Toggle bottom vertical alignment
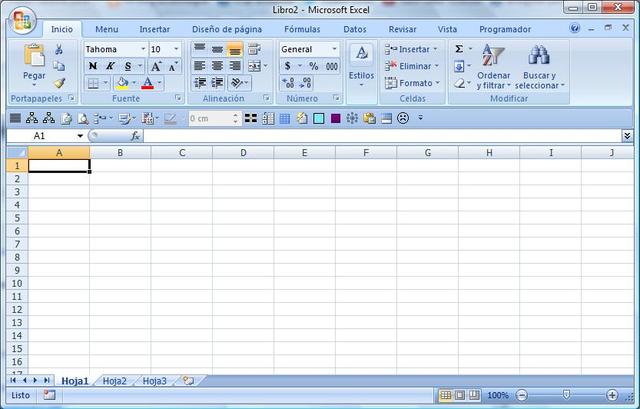This screenshot has height=409, width=640. tap(235, 49)
